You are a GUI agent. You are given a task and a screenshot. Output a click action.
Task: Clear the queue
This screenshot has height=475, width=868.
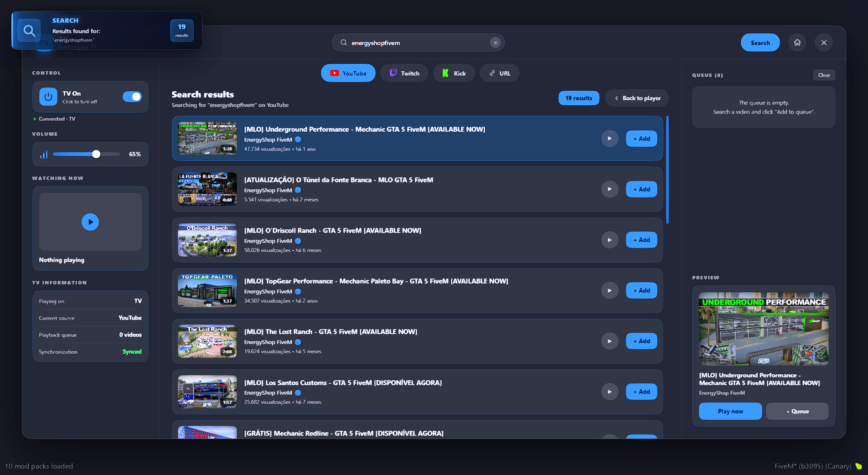pos(824,75)
